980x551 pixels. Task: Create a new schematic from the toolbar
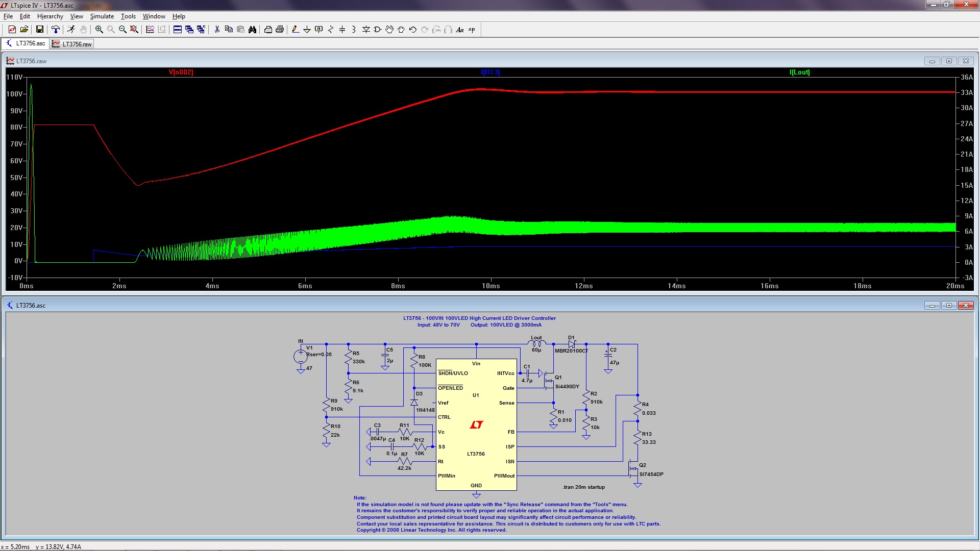click(x=12, y=30)
